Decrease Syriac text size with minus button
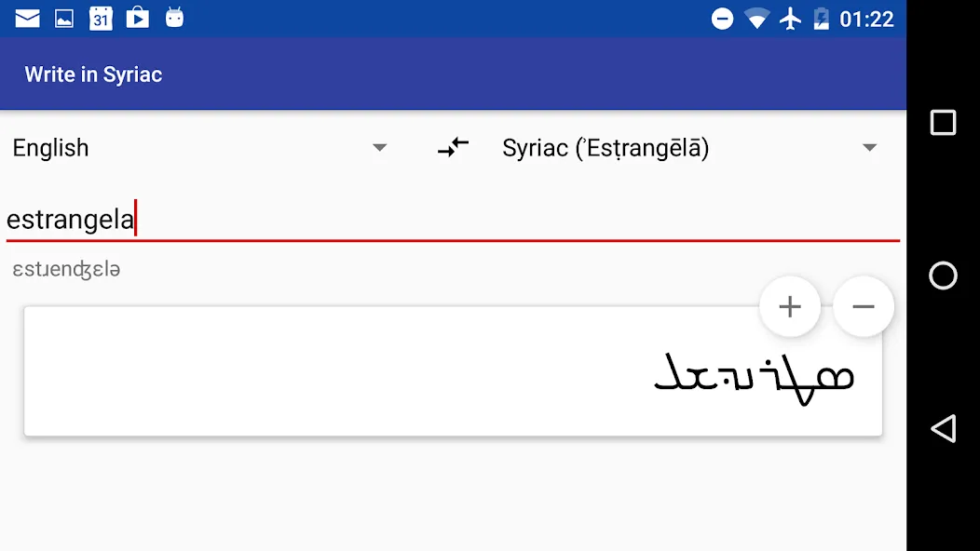Viewport: 980px width, 551px height. 864,307
